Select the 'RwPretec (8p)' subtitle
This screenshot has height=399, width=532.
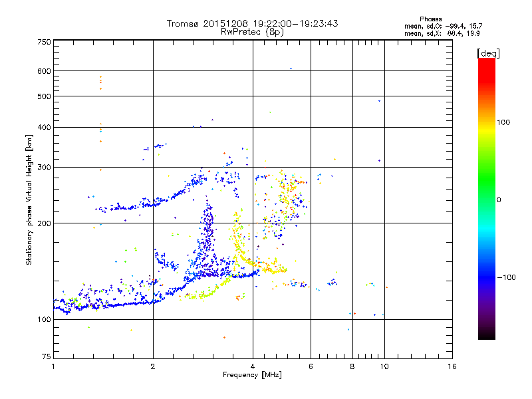click(252, 32)
